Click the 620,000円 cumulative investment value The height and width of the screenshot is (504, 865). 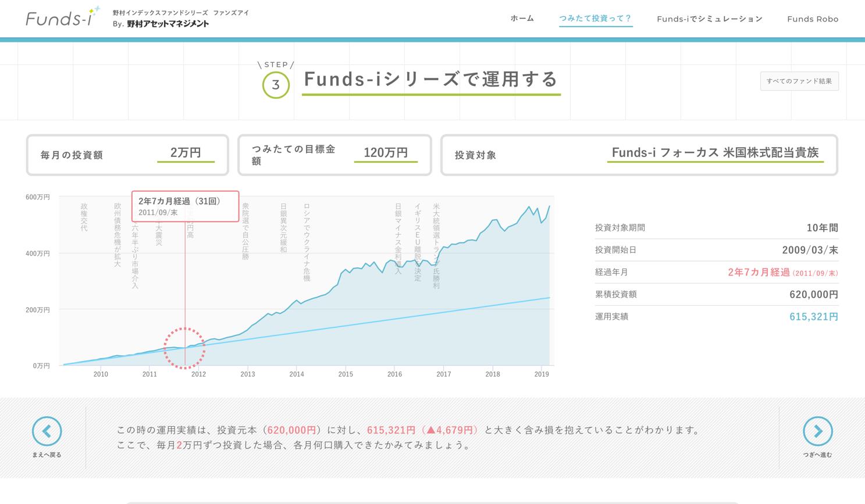tap(814, 294)
